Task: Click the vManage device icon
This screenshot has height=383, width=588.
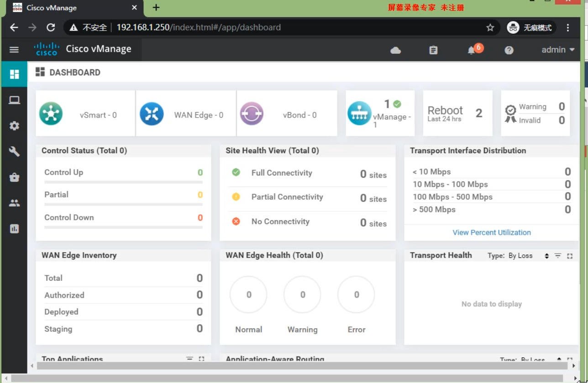Action: [359, 114]
